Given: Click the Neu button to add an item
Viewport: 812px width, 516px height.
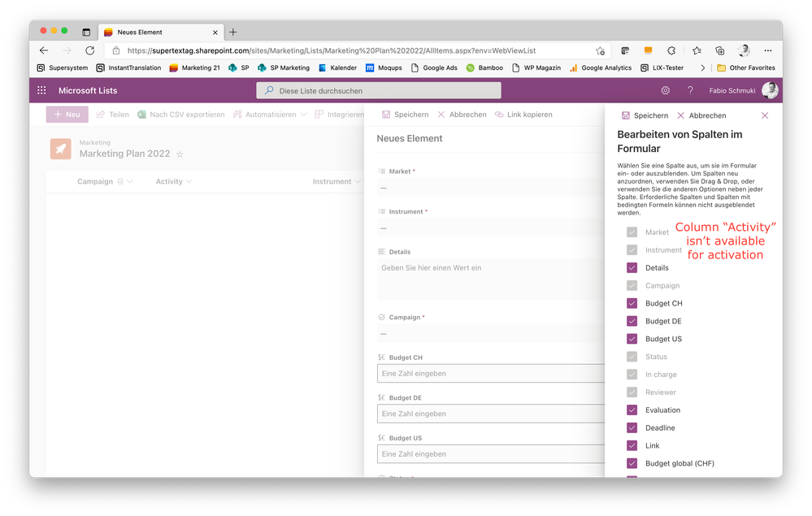Looking at the screenshot, I should tap(67, 115).
